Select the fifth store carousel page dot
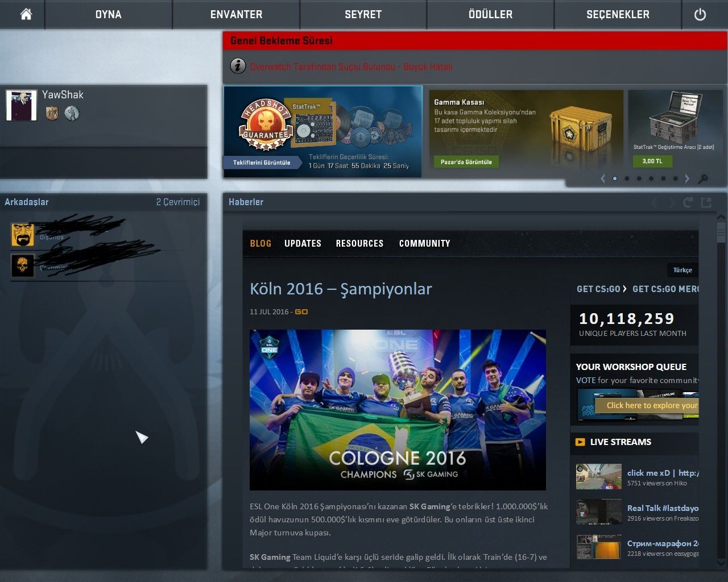 [663, 178]
